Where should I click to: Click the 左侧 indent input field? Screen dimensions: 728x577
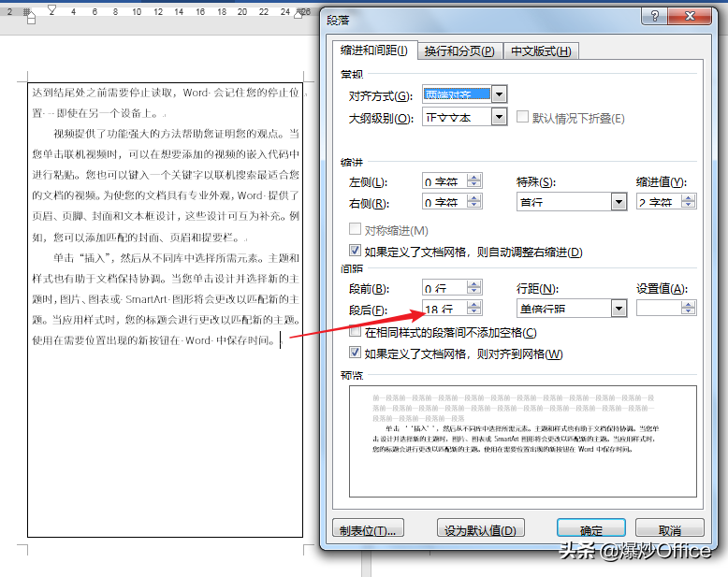(444, 181)
